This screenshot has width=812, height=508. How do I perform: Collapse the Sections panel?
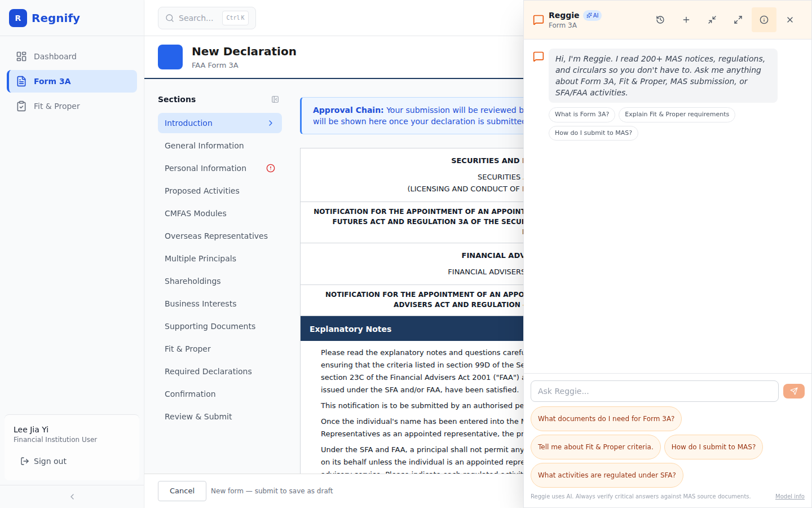pos(275,99)
